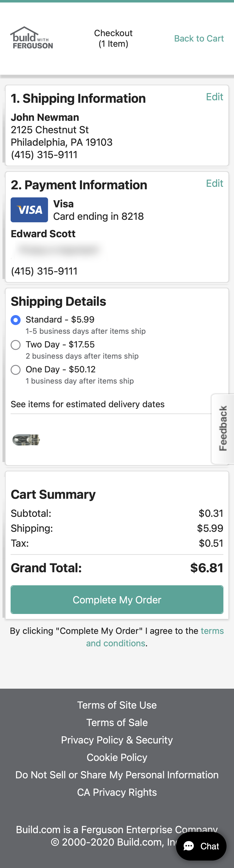Click the Checkout (1 Item) heading
The height and width of the screenshot is (868, 234).
tap(113, 38)
